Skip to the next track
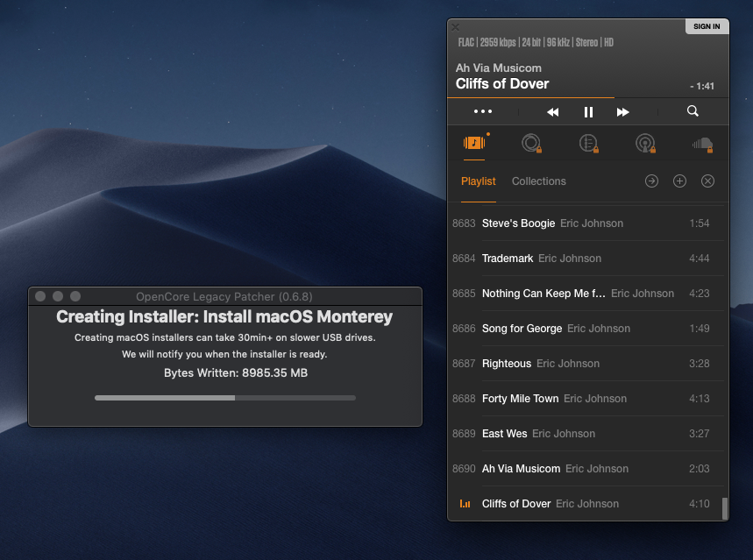The width and height of the screenshot is (753, 560). [623, 112]
